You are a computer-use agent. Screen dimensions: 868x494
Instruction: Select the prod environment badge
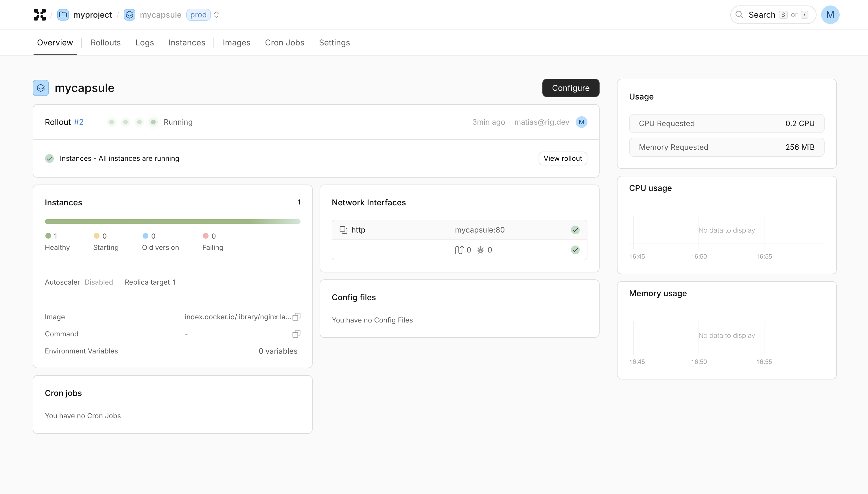[198, 14]
